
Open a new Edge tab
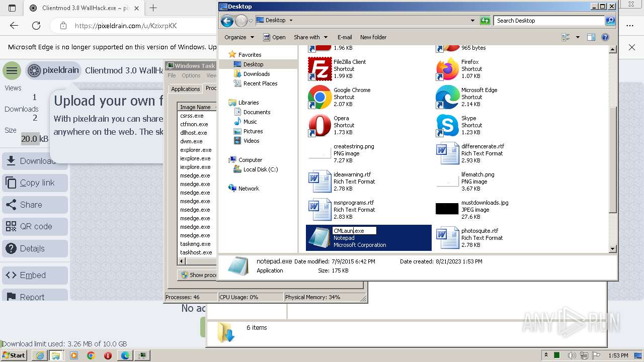coord(153,8)
